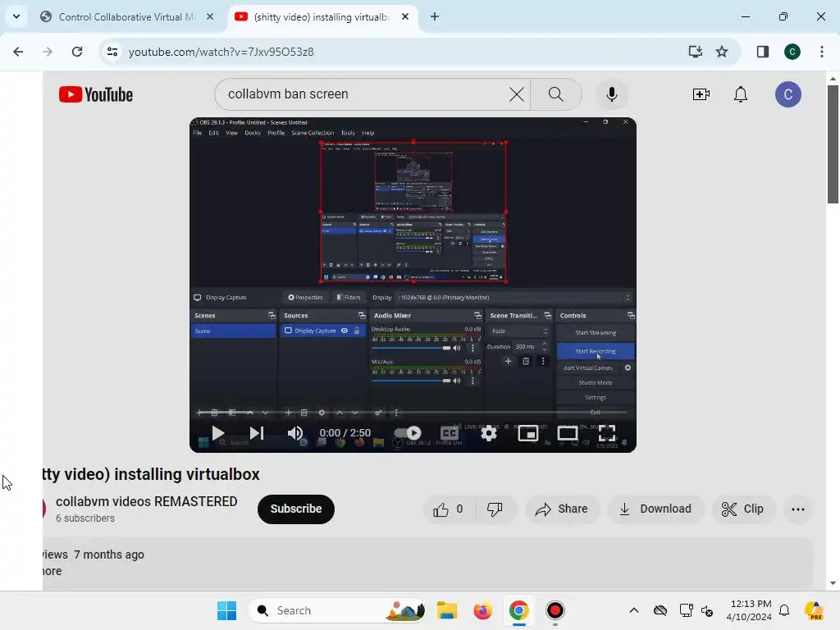
Task: Skip to the next video
Action: pyautogui.click(x=257, y=433)
